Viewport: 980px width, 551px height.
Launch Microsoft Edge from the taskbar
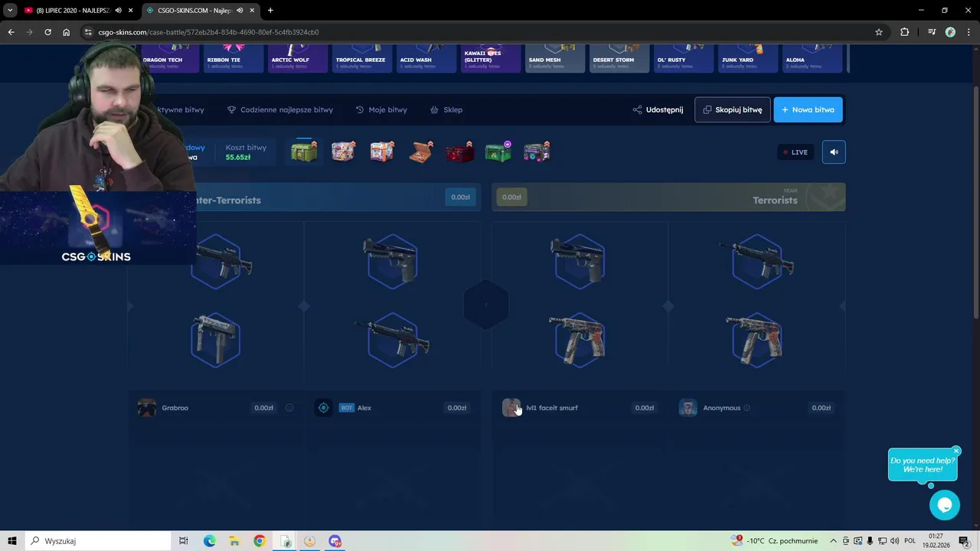point(210,541)
